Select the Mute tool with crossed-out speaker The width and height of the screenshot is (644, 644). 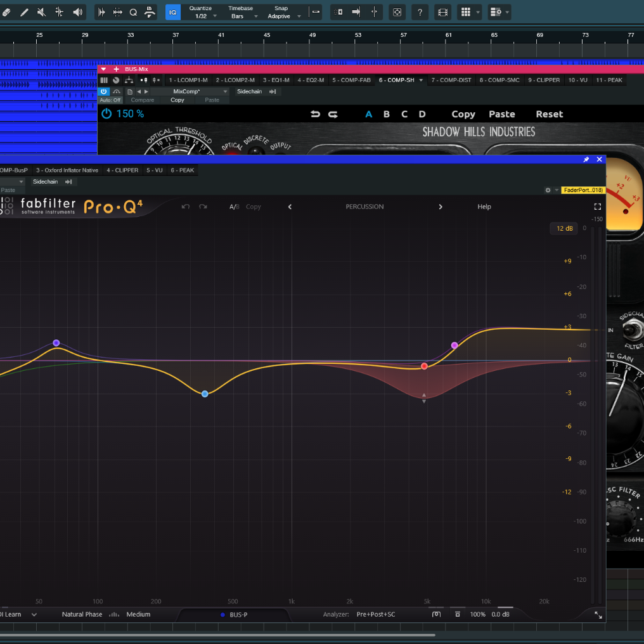click(41, 12)
